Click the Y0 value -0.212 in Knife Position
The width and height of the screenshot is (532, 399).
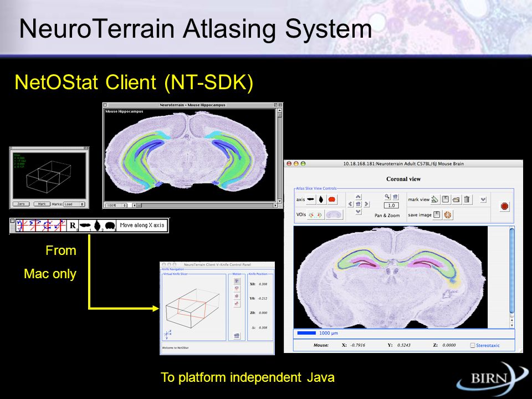point(263,299)
